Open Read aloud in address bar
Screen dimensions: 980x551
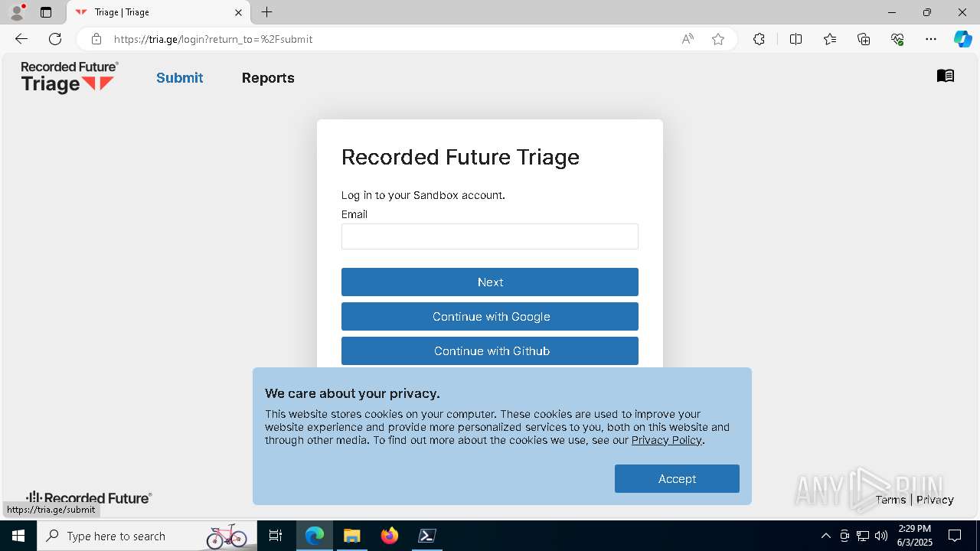[688, 39]
